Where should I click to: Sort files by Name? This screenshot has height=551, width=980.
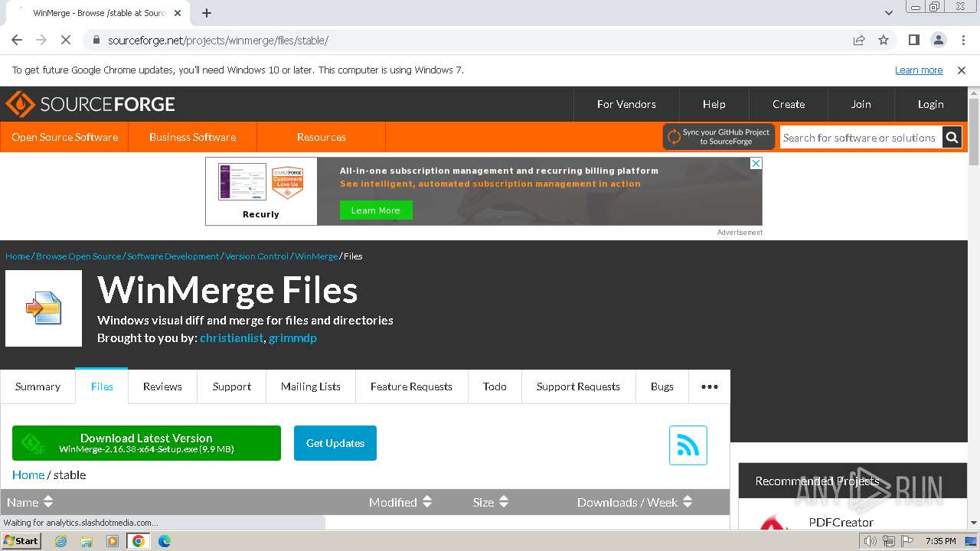pos(30,502)
